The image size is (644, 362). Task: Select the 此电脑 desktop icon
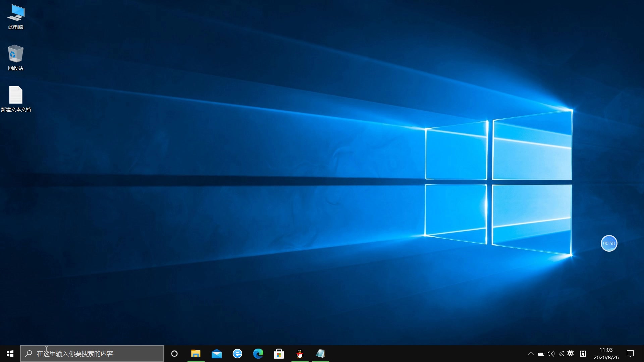click(x=16, y=17)
